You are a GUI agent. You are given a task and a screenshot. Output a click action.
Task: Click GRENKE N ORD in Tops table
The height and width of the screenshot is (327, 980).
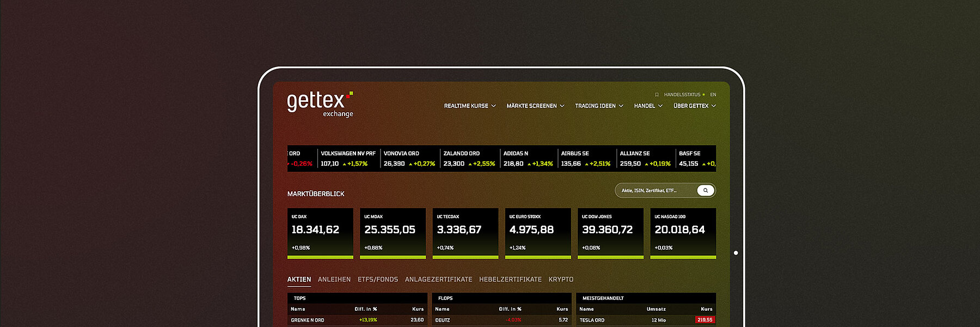[308, 320]
